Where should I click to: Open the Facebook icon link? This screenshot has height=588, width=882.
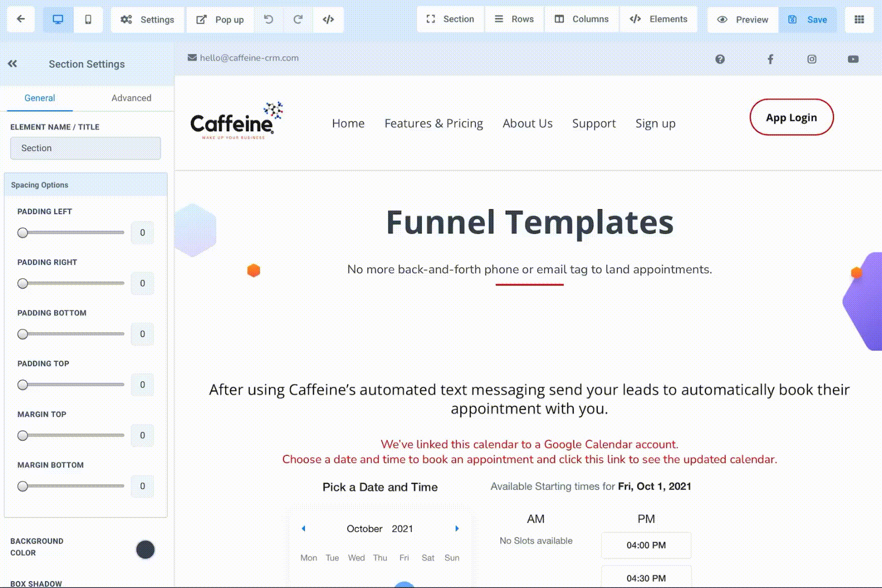pos(770,59)
